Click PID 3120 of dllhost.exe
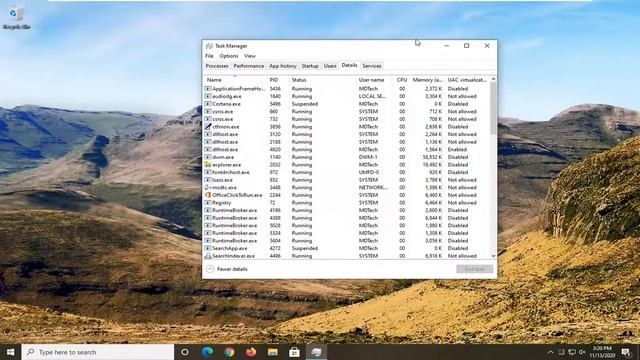Image resolution: width=640 pixels, height=360 pixels. click(x=275, y=134)
